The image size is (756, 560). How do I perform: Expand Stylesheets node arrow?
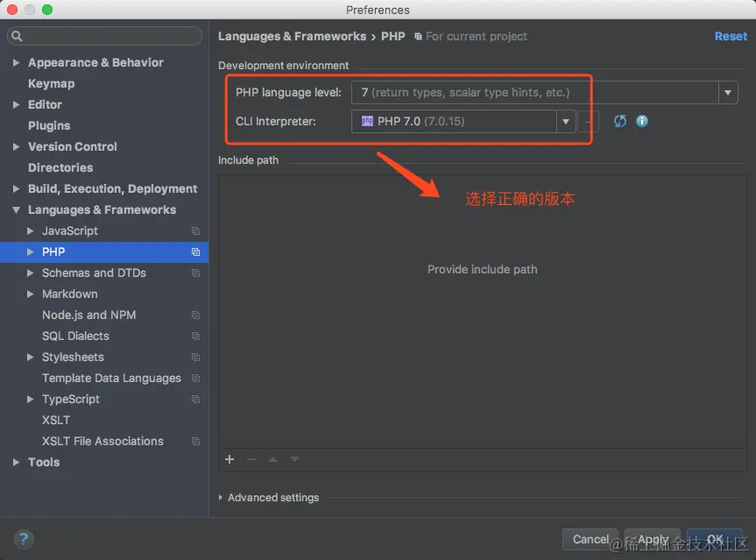[30, 357]
